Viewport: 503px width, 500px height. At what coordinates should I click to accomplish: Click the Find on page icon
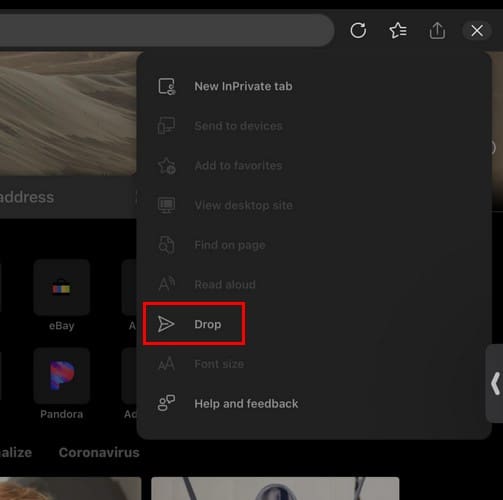(166, 245)
